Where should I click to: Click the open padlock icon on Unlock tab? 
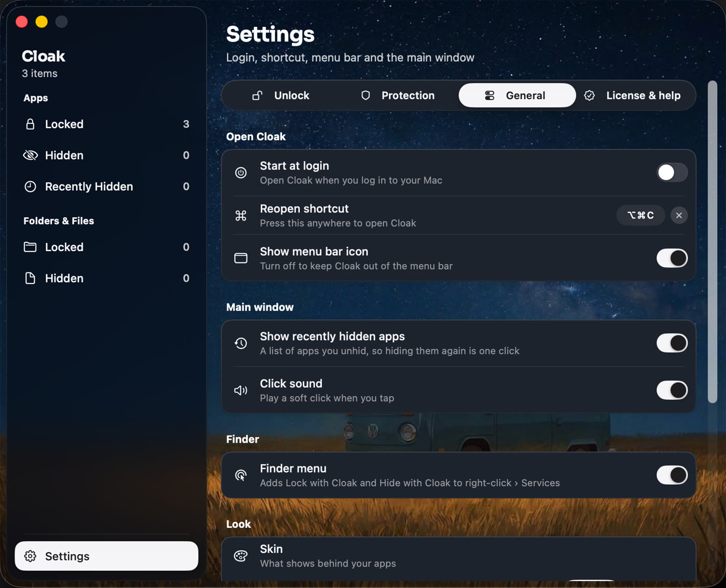click(x=257, y=95)
